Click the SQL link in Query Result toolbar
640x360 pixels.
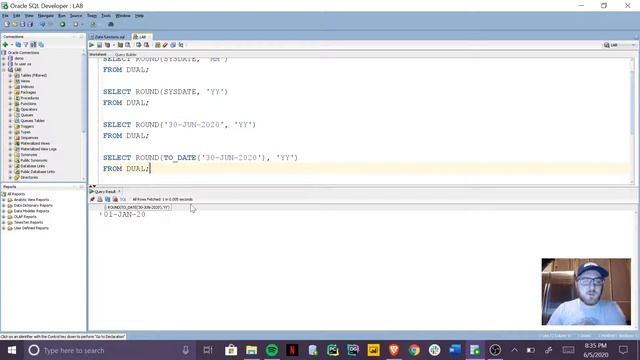coord(123,199)
